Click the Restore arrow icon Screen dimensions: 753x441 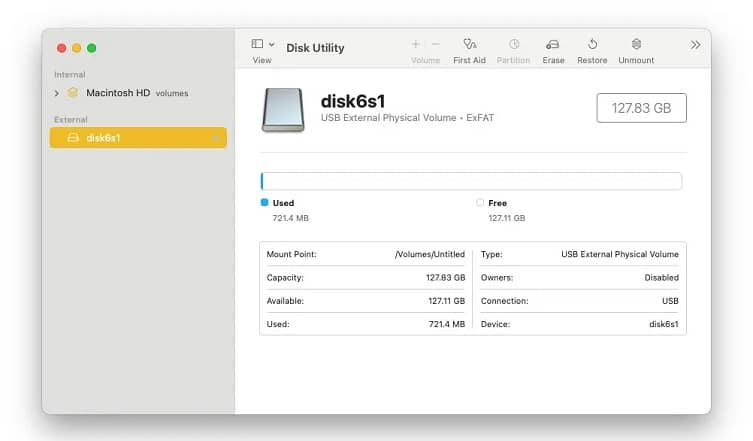coord(593,44)
